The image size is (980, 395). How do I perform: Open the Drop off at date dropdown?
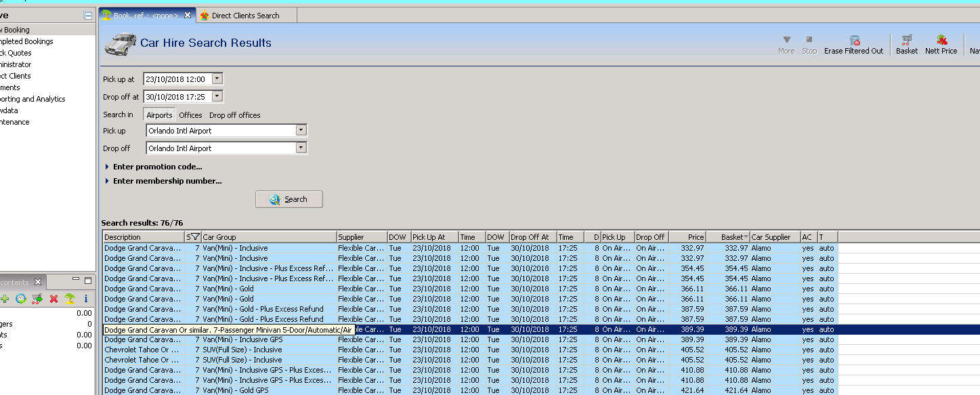pos(217,96)
